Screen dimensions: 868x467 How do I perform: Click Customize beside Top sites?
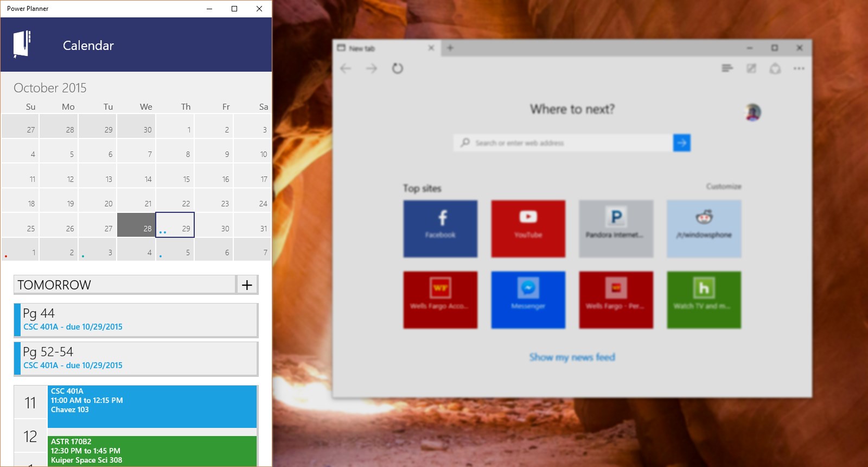[724, 186]
